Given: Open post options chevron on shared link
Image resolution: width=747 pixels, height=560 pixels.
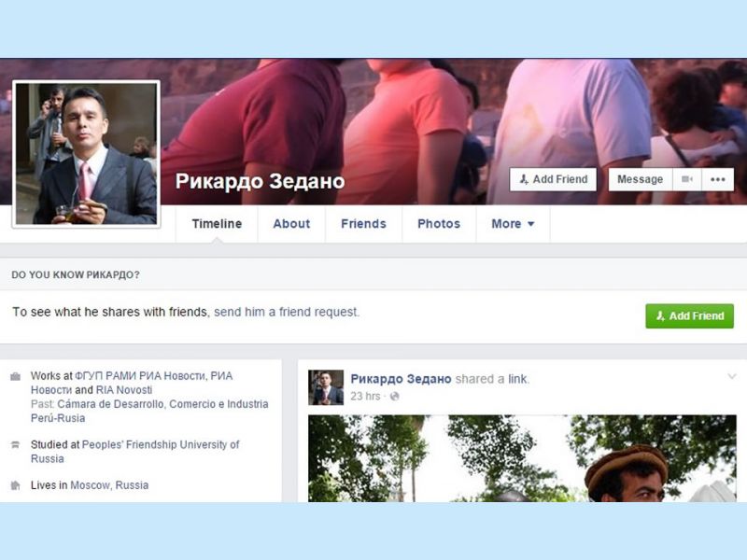Looking at the screenshot, I should (x=732, y=377).
